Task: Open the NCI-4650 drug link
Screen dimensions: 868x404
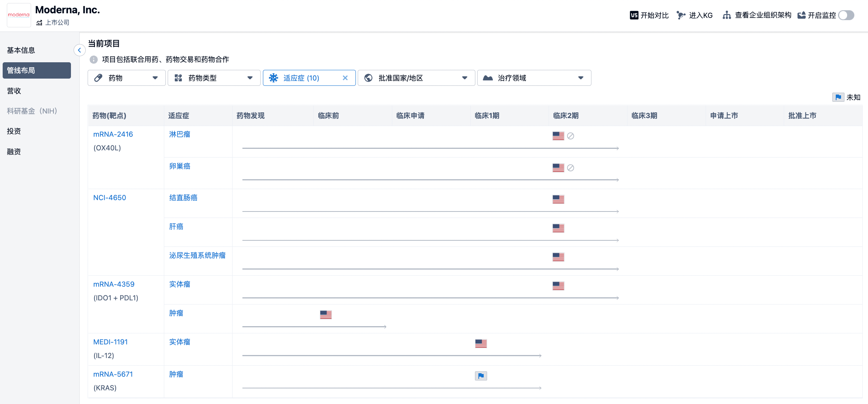Action: [110, 197]
